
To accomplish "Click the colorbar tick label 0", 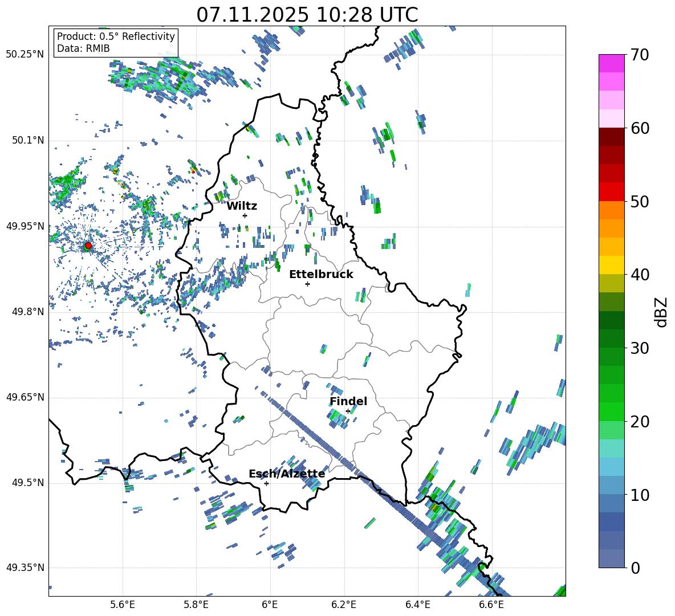I will coord(635,568).
